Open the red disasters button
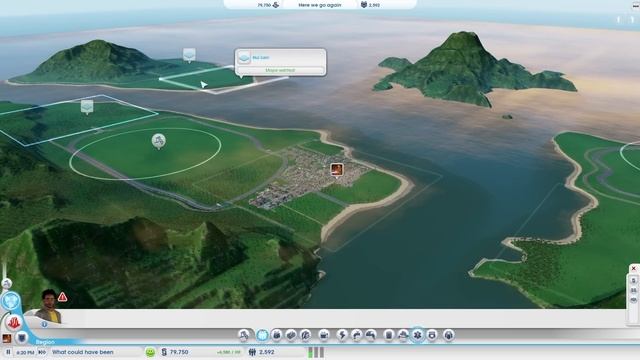The width and height of the screenshot is (640, 360). [x=13, y=323]
